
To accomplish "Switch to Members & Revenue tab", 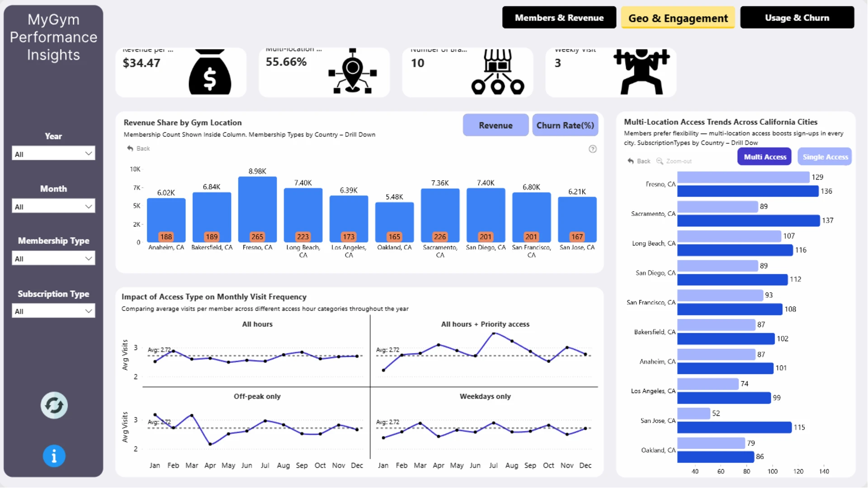I will 559,18.
